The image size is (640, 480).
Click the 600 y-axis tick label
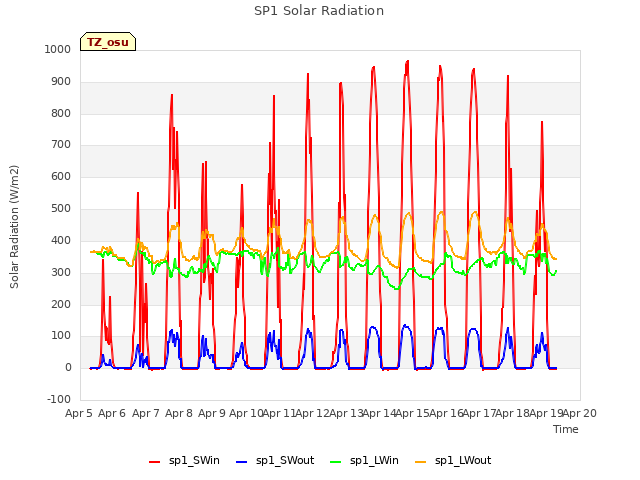(61, 177)
